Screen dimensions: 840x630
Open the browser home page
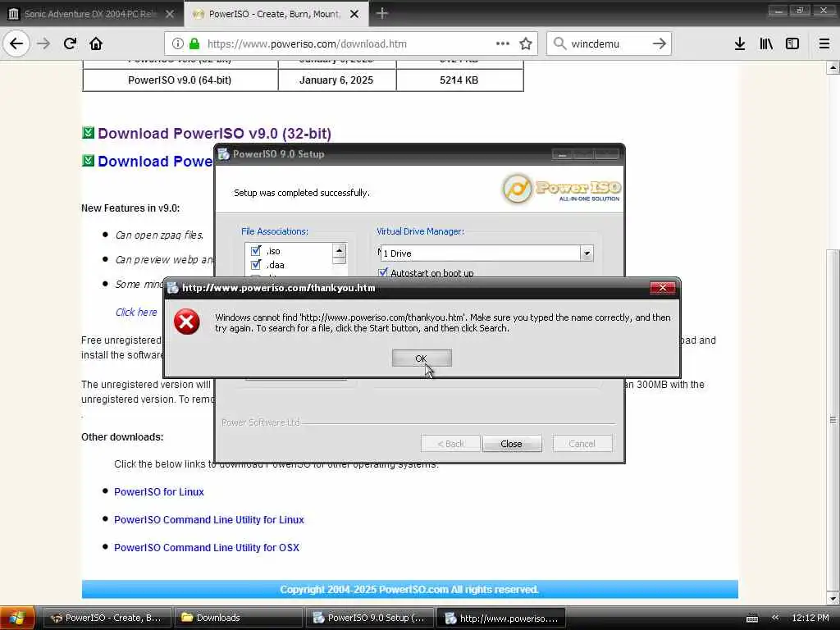pyautogui.click(x=96, y=43)
